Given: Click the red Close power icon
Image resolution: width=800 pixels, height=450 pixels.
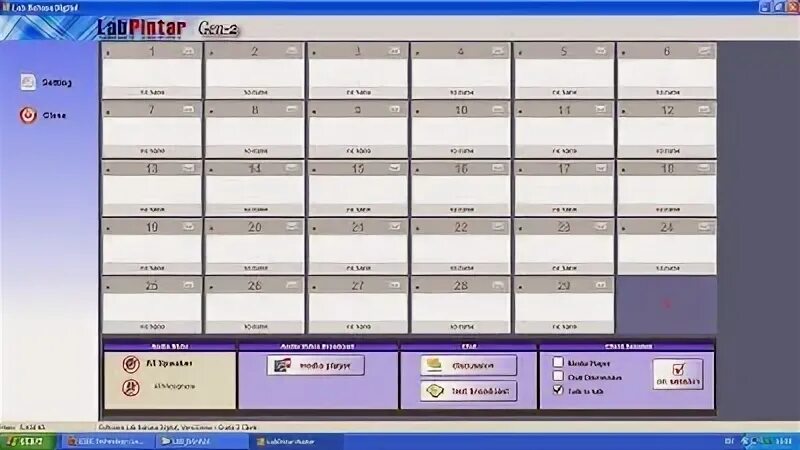Looking at the screenshot, I should click(28, 115).
